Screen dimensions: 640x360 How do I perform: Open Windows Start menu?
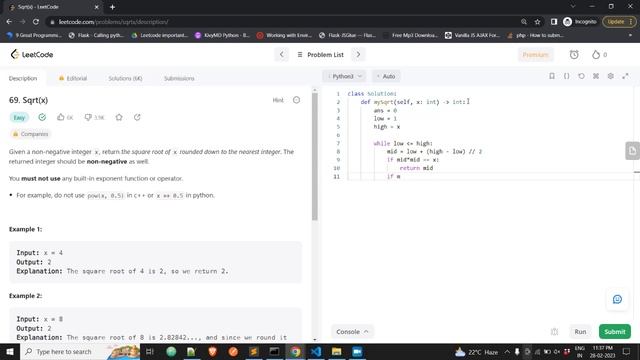pos(10,351)
